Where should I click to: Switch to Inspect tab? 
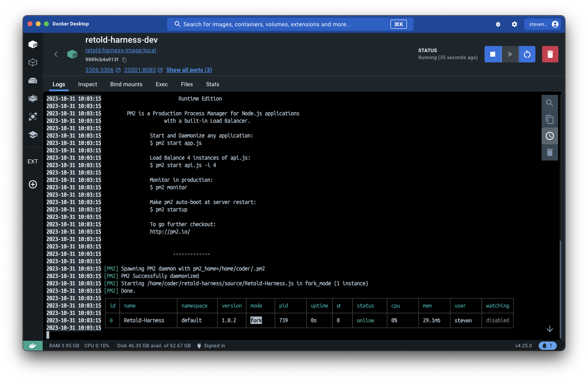click(88, 84)
